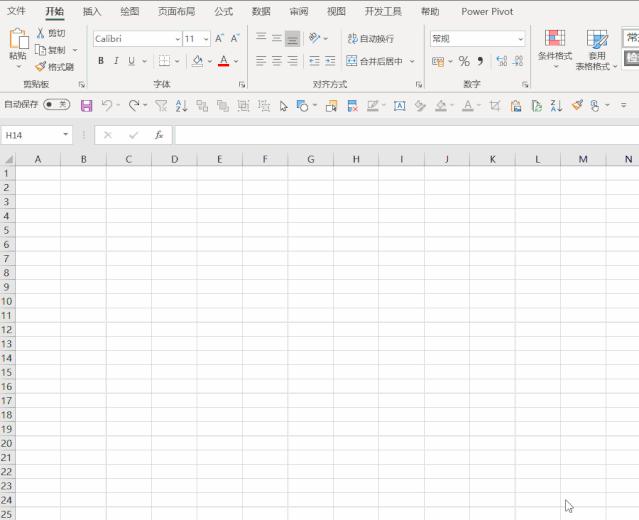Apply percent style format

click(x=464, y=62)
